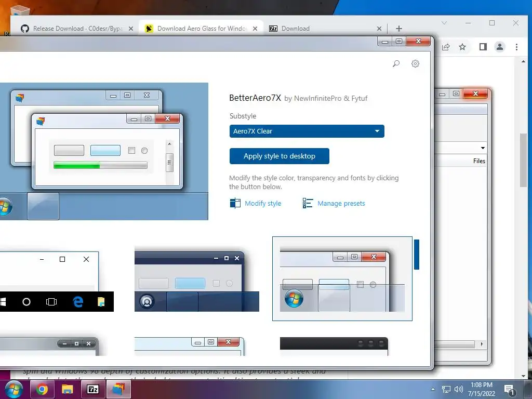Open the Chrome profile avatar
Viewport: 532px width, 399px height.
(x=500, y=47)
